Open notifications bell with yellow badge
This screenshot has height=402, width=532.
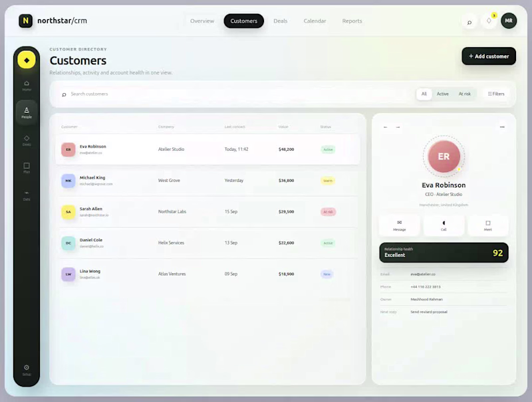(x=489, y=21)
